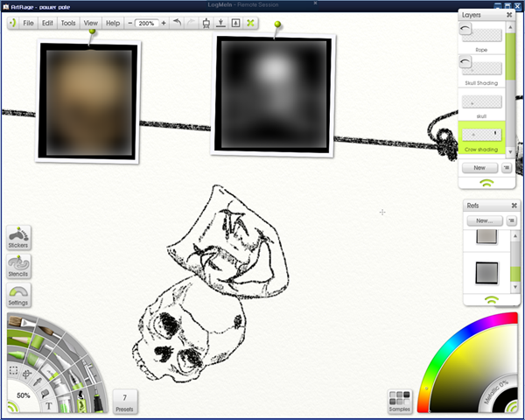Click the pin on the grayscale reference
Viewport: 525px width, 420px height.
(x=277, y=24)
